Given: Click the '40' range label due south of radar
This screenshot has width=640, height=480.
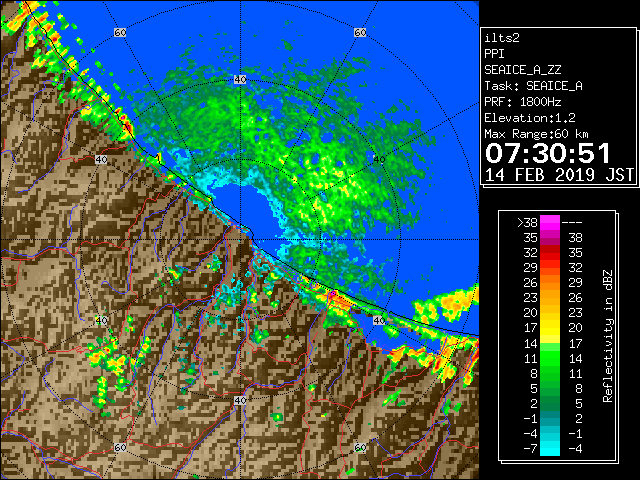Looking at the screenshot, I should coord(240,400).
